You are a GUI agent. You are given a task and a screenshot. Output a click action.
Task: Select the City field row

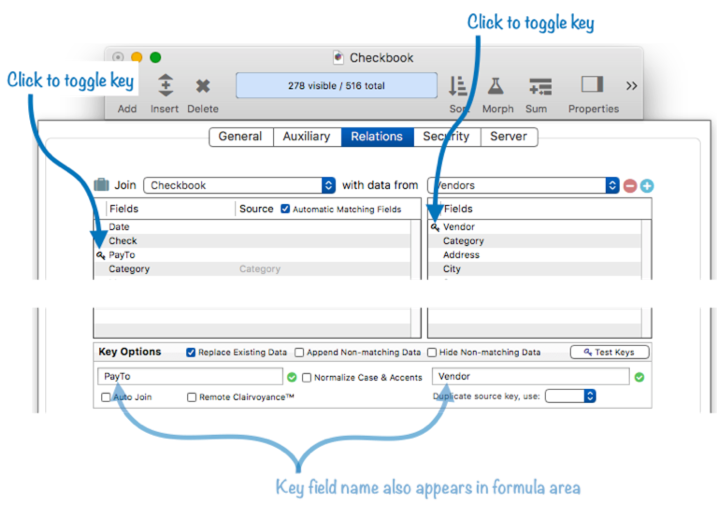click(x=535, y=269)
